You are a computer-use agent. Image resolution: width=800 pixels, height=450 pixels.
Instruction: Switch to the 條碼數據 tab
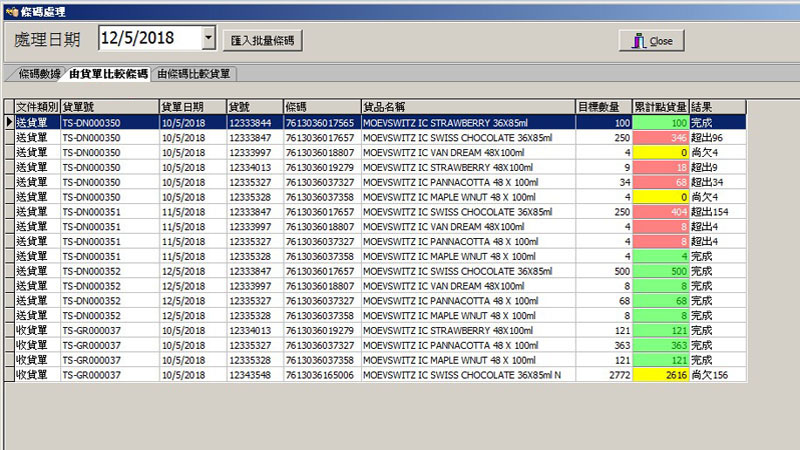click(x=38, y=74)
